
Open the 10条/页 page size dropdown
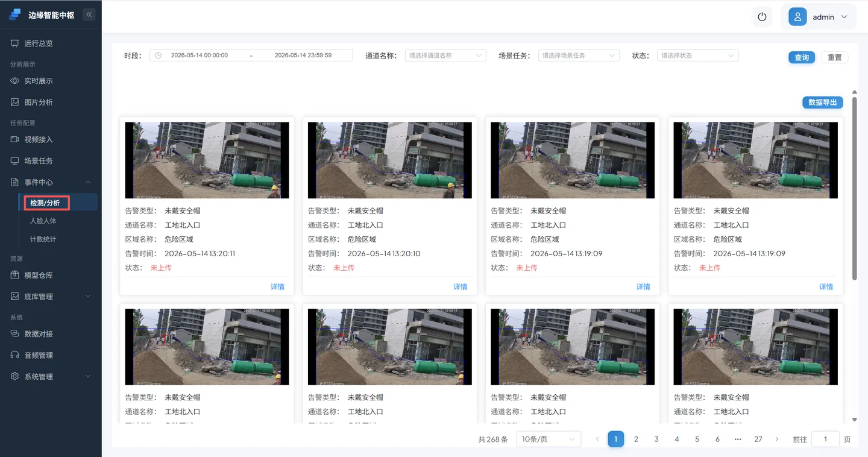[x=549, y=439]
